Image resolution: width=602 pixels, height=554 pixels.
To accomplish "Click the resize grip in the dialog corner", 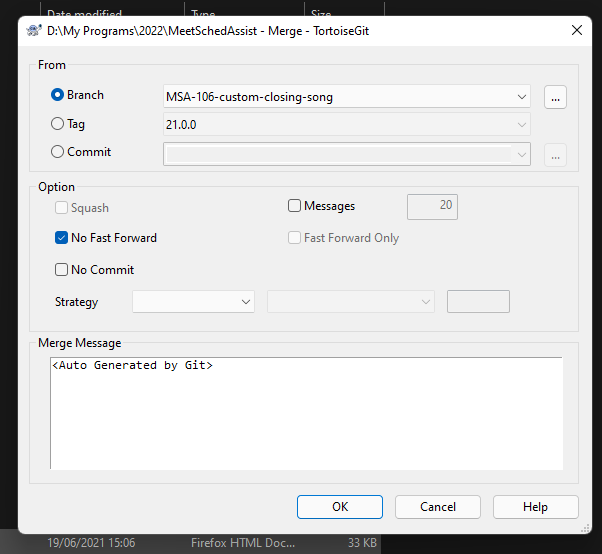I will [x=585, y=528].
